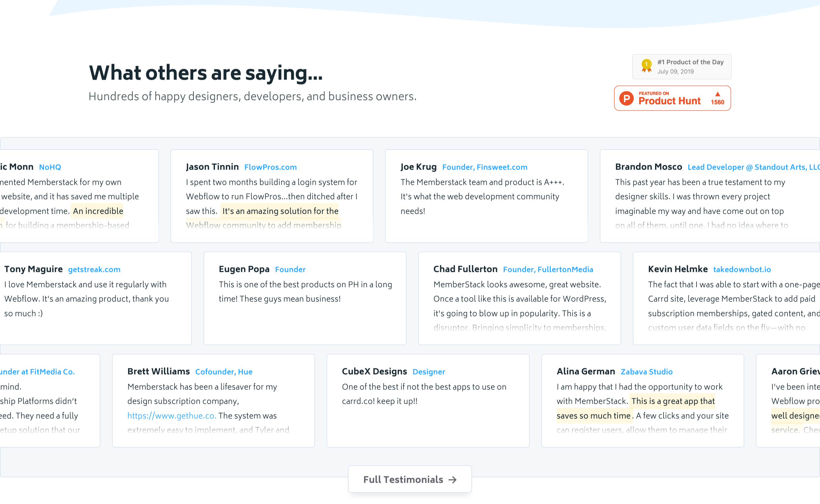Click Lead Developer @ Standout Arts link
The height and width of the screenshot is (504, 820).
(753, 167)
